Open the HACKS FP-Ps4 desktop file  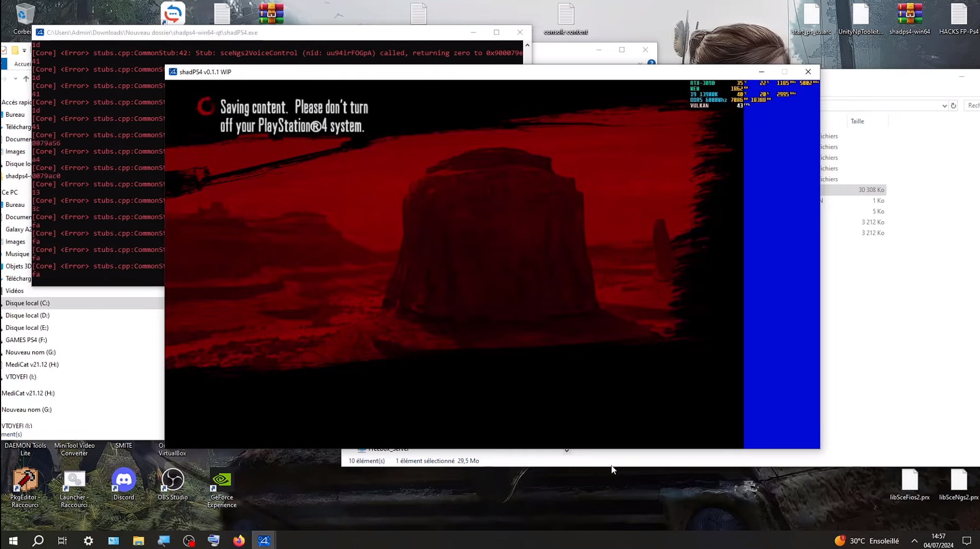[x=958, y=19]
